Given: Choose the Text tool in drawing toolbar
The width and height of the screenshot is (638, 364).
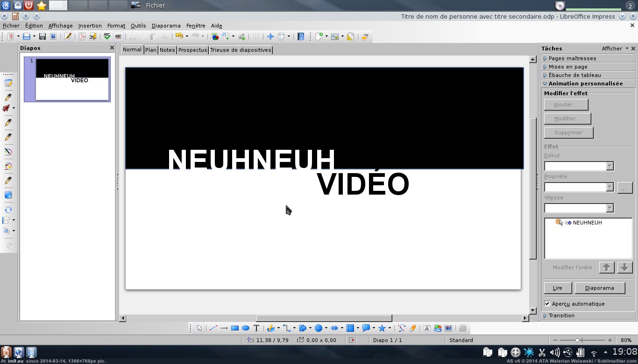Looking at the screenshot, I should [256, 328].
